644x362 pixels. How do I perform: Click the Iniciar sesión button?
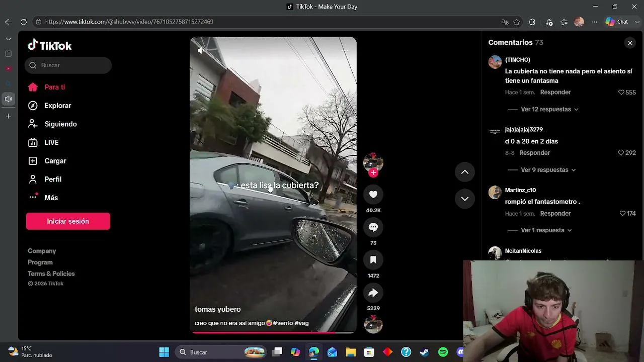click(x=68, y=221)
